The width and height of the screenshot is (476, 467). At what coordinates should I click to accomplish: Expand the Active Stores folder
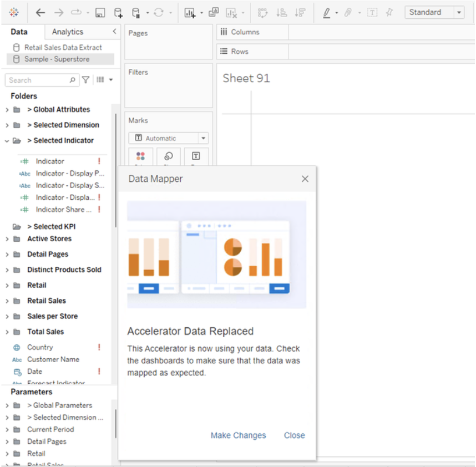pyautogui.click(x=7, y=239)
